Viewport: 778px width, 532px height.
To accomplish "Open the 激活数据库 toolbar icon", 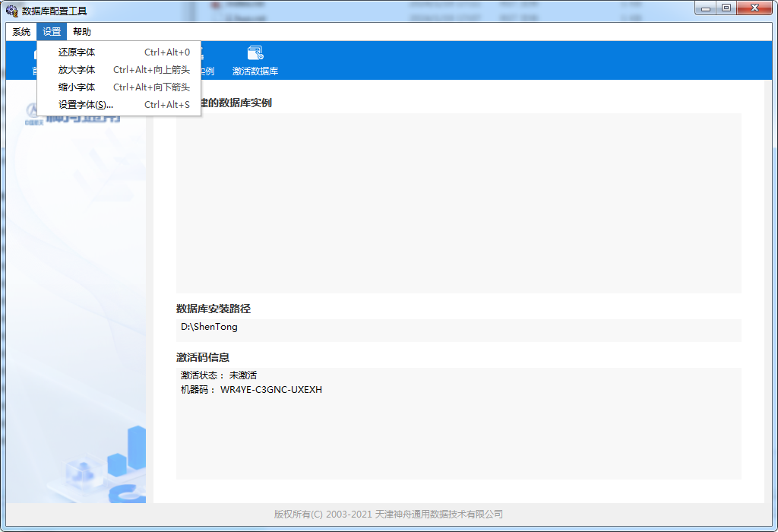I will tap(255, 53).
